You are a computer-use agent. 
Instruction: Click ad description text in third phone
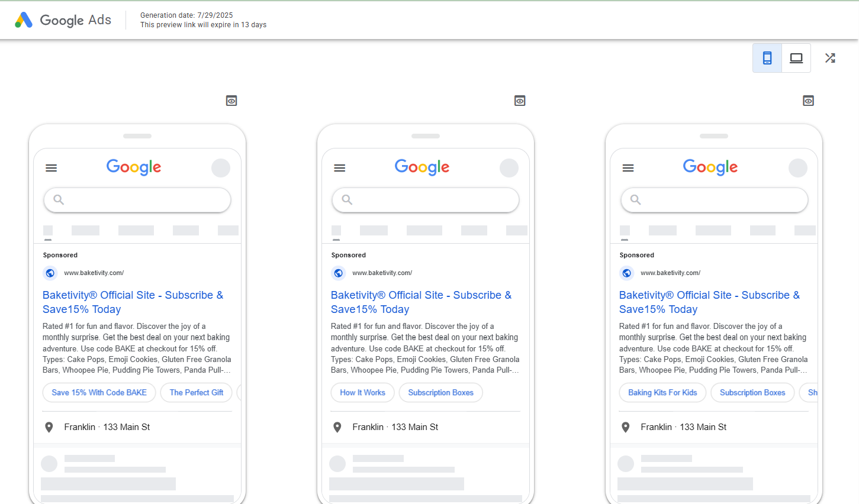coord(713,348)
